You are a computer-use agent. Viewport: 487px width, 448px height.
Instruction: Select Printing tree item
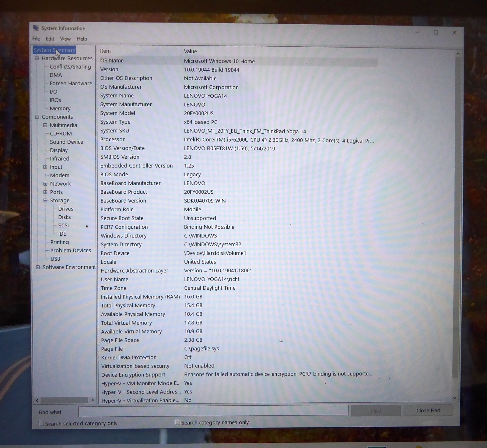coord(60,242)
